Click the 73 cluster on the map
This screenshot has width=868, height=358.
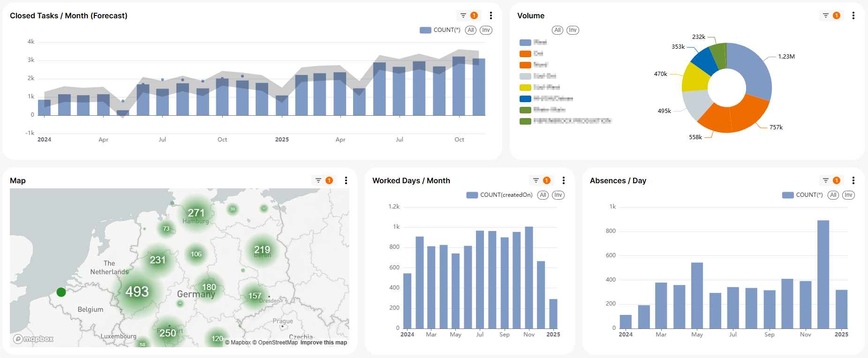point(166,229)
